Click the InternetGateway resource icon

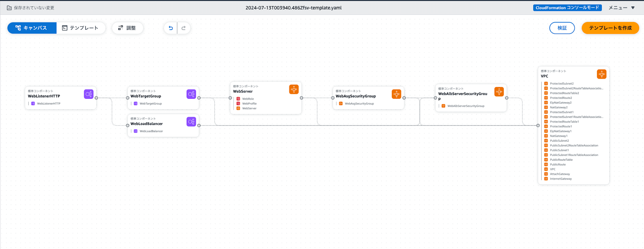click(x=546, y=179)
